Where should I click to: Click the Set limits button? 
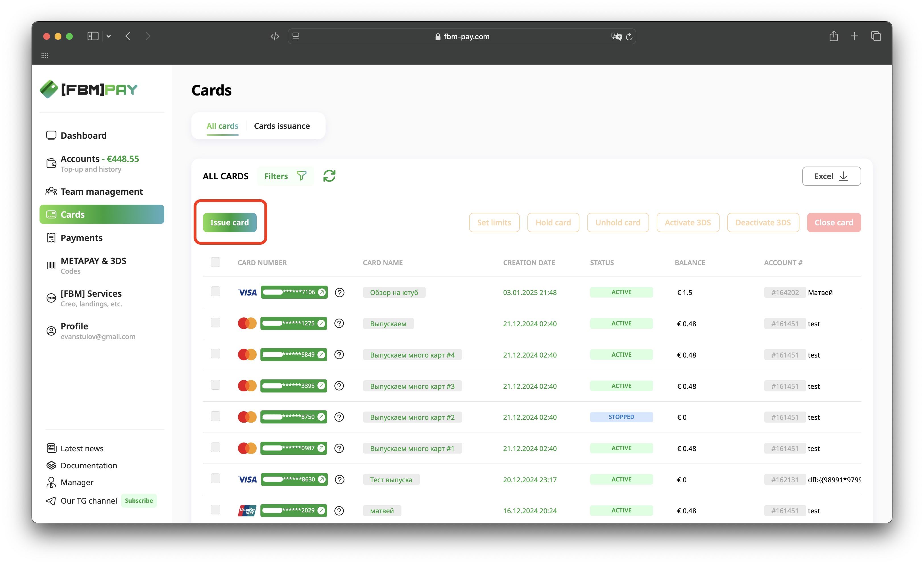[494, 222]
